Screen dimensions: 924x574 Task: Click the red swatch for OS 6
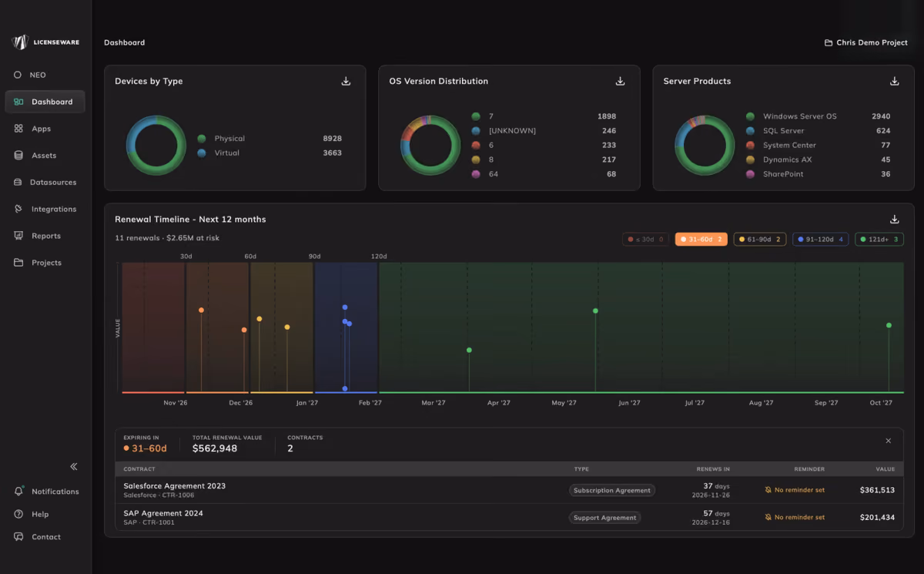point(476,145)
